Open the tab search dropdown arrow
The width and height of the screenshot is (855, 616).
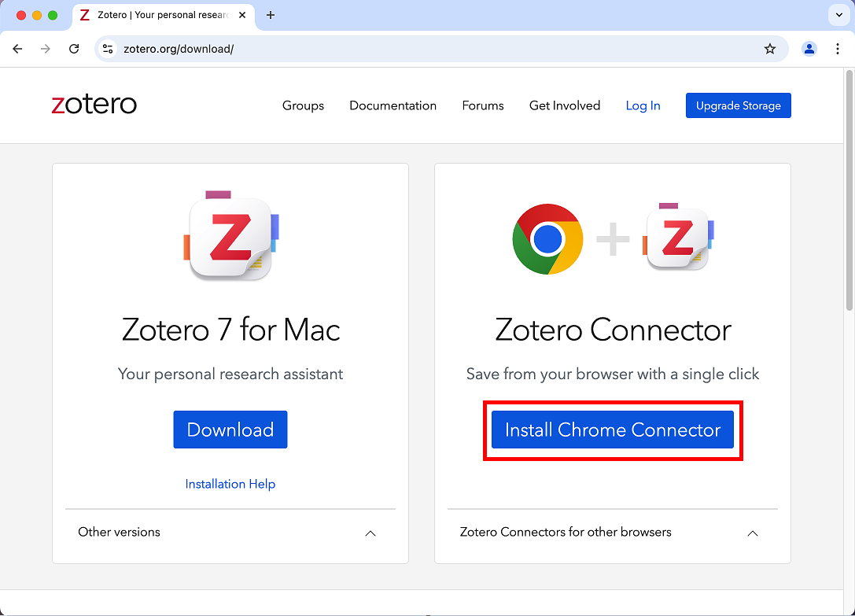(837, 15)
